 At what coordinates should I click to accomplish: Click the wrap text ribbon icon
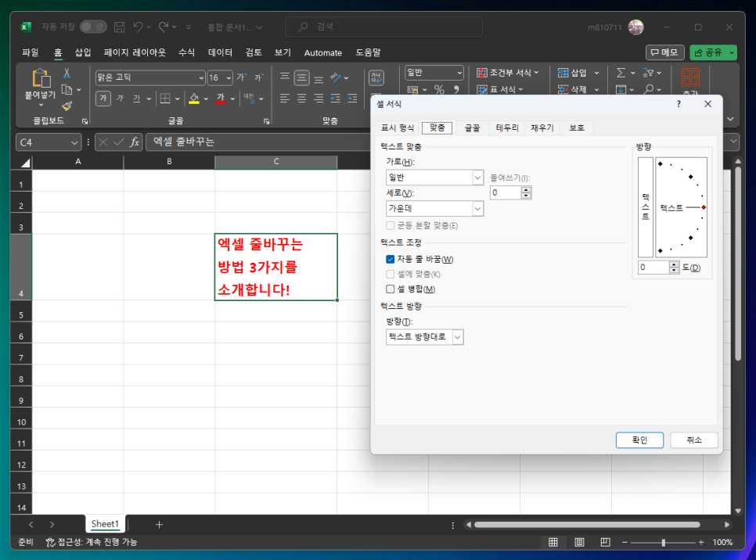tap(376, 77)
